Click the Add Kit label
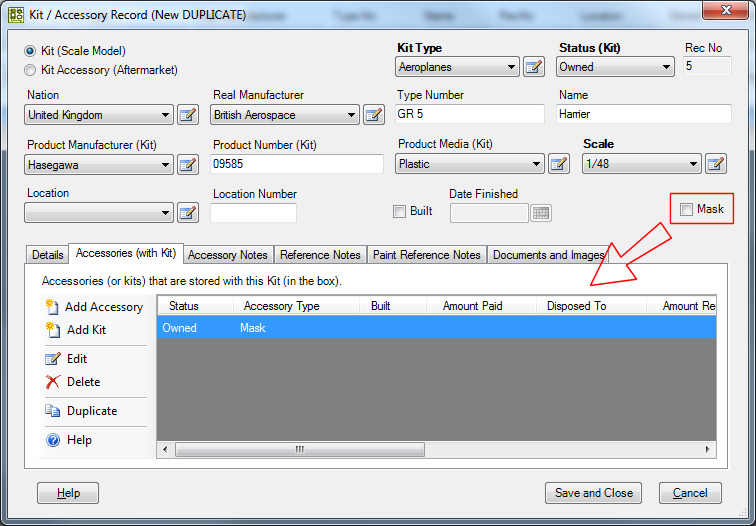 pyautogui.click(x=86, y=330)
